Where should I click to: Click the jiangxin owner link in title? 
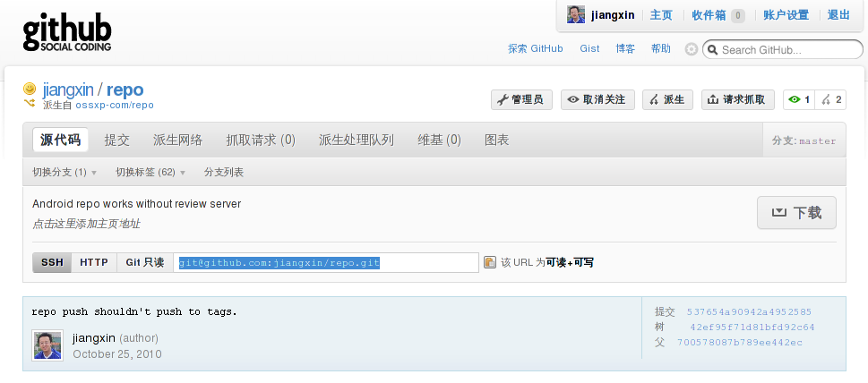point(68,89)
